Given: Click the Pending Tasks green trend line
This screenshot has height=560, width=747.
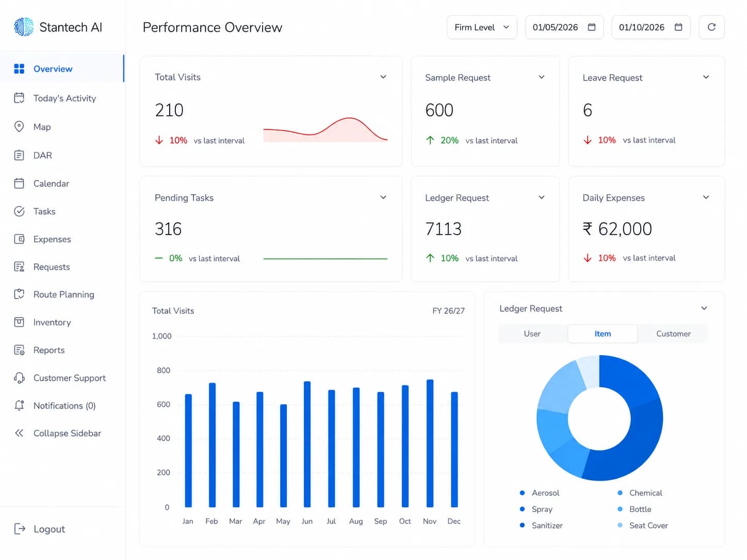Looking at the screenshot, I should coord(326,259).
